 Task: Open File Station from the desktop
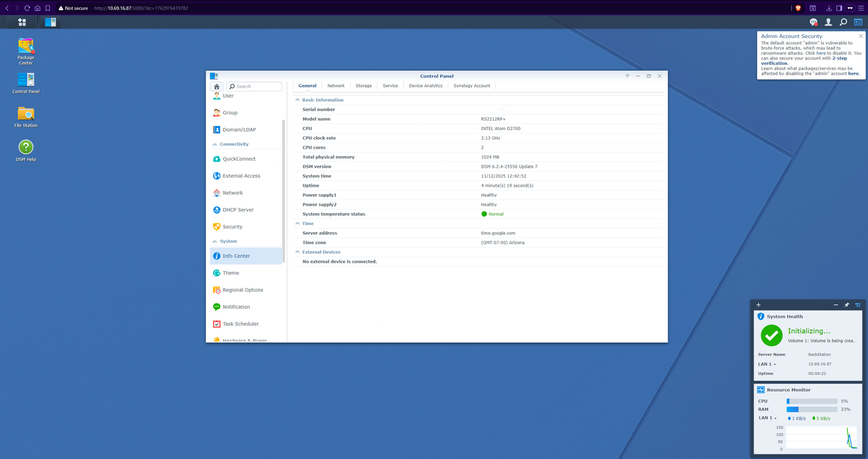click(x=26, y=113)
